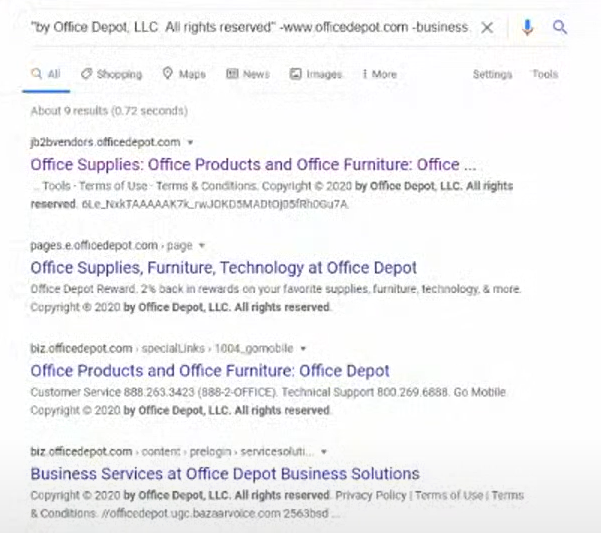Open Business Services at Office Depot Business Solutions
Image resolution: width=601 pixels, height=533 pixels.
click(x=225, y=474)
